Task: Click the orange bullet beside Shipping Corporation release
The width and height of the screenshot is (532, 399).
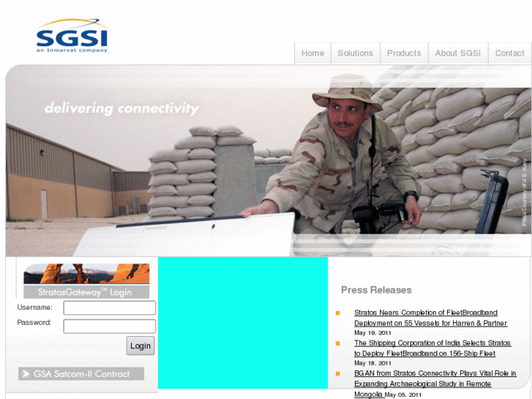Action: point(337,343)
